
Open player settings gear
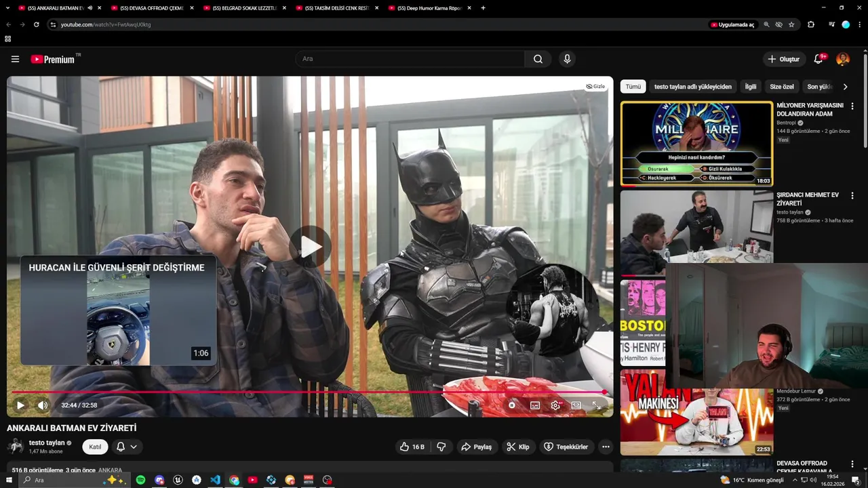pyautogui.click(x=556, y=405)
